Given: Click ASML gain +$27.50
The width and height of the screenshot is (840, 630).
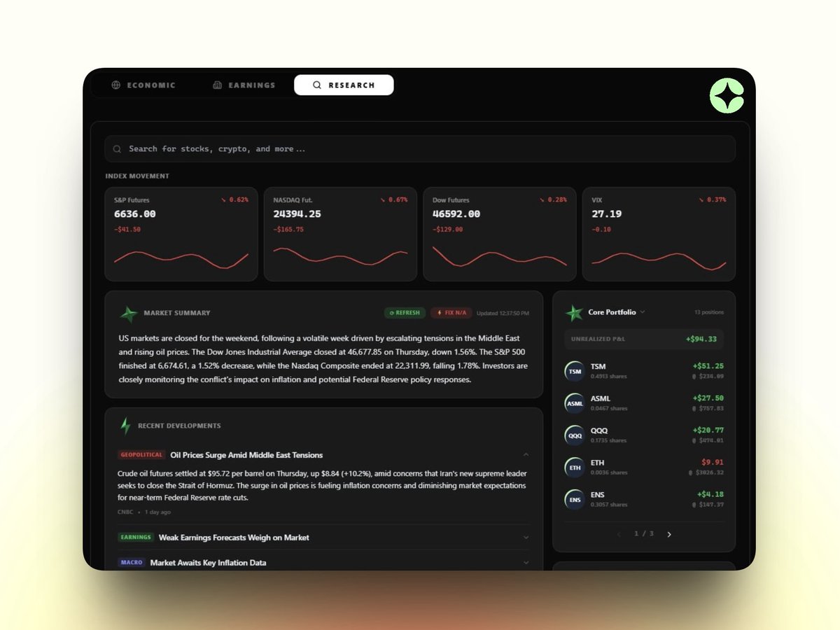Looking at the screenshot, I should coord(708,398).
